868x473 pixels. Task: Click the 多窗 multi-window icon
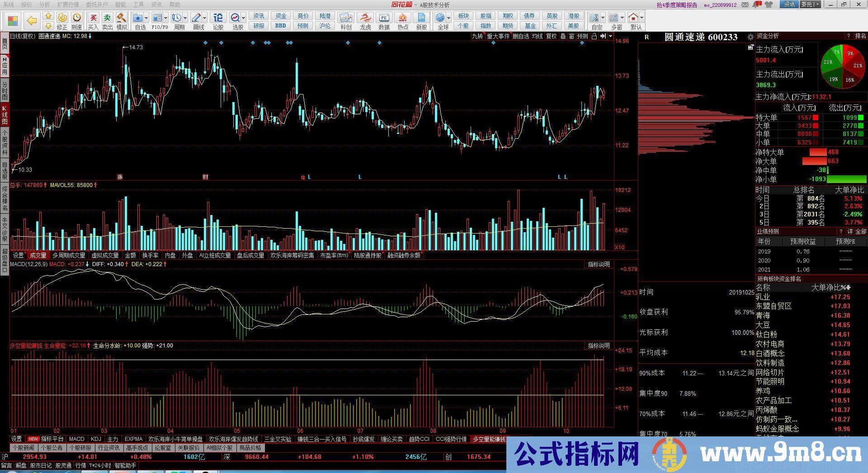(614, 18)
